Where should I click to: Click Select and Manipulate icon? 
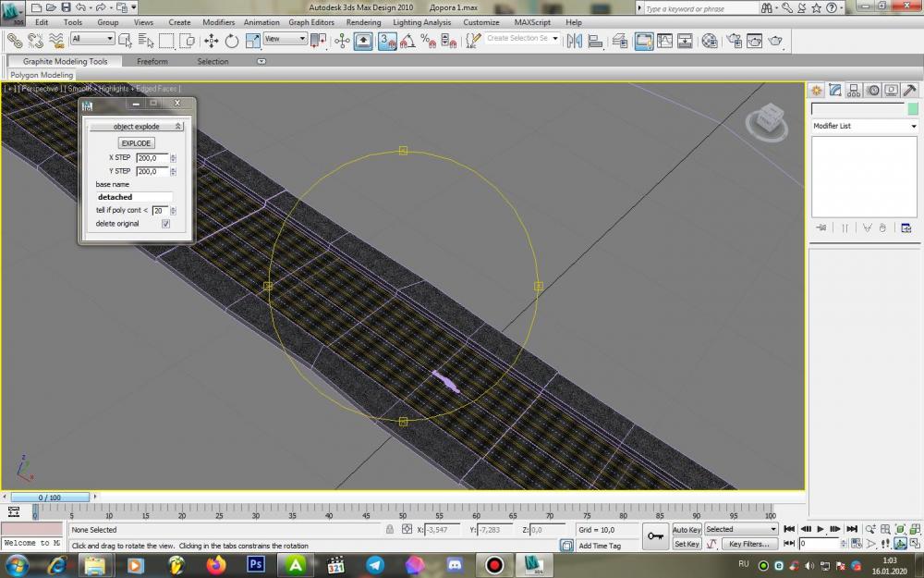(342, 41)
